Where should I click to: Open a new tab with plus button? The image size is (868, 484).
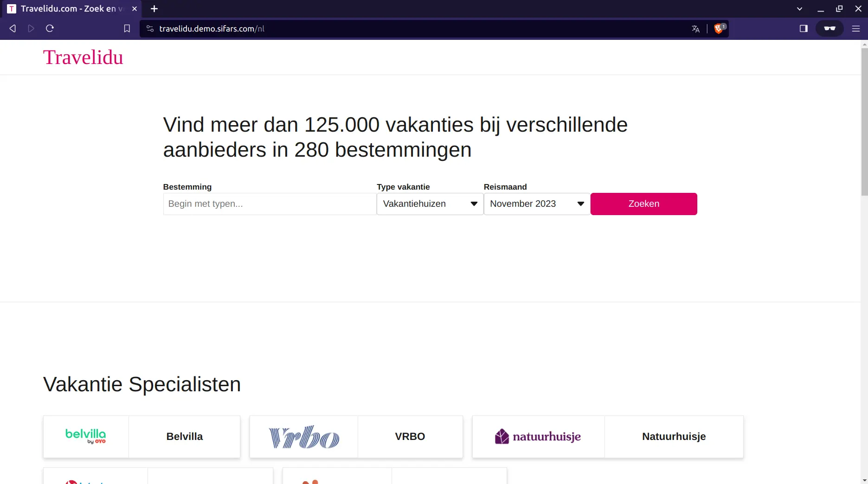point(154,9)
